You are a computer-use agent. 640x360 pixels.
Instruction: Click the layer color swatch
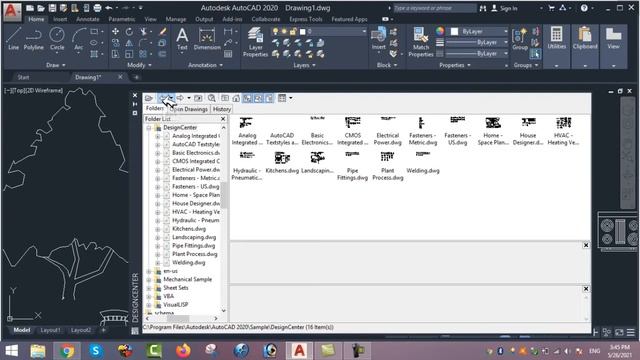(x=302, y=31)
